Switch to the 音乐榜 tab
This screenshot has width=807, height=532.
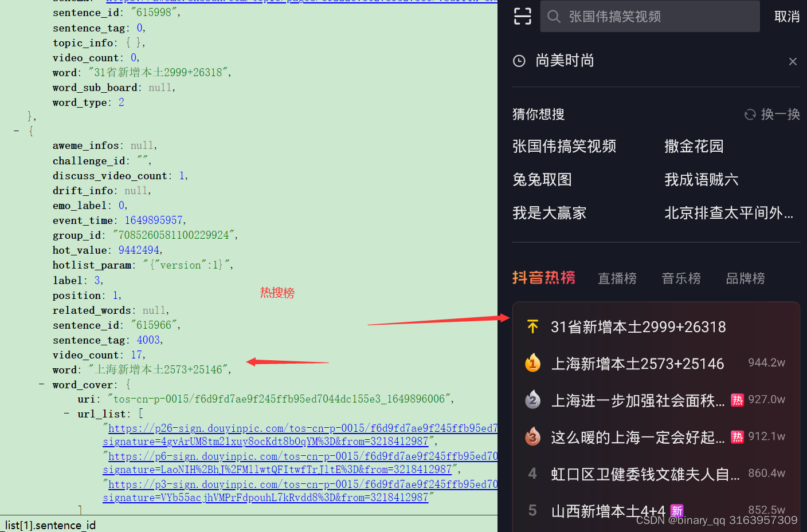coord(681,278)
